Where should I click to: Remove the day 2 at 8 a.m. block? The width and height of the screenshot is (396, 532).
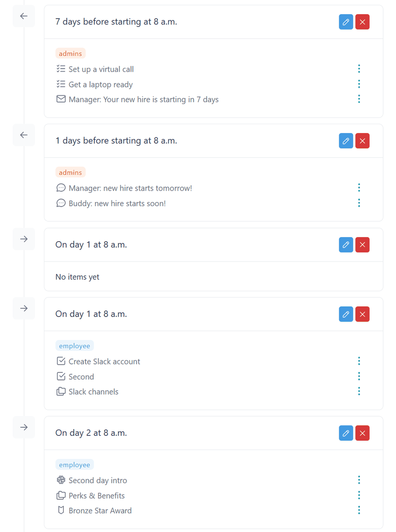coord(362,433)
